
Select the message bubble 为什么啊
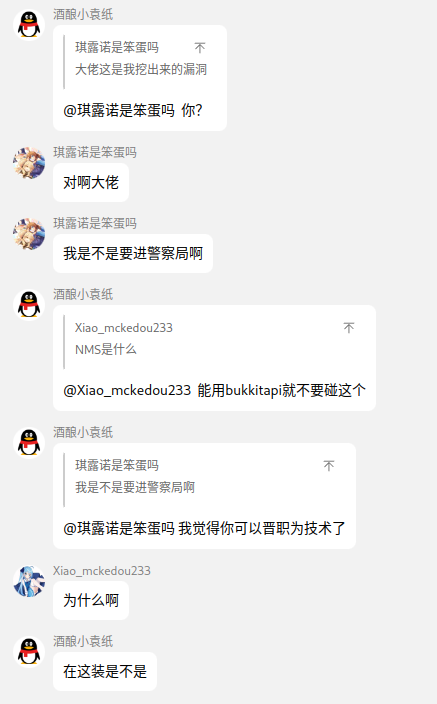91,601
